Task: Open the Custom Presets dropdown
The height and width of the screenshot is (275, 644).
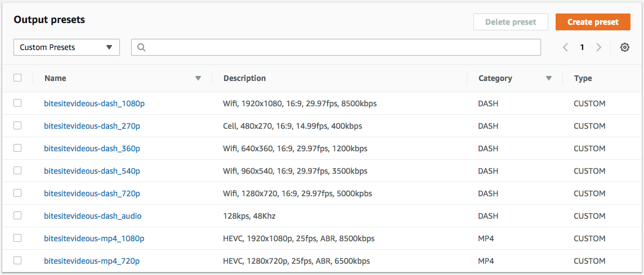Action: coord(66,47)
